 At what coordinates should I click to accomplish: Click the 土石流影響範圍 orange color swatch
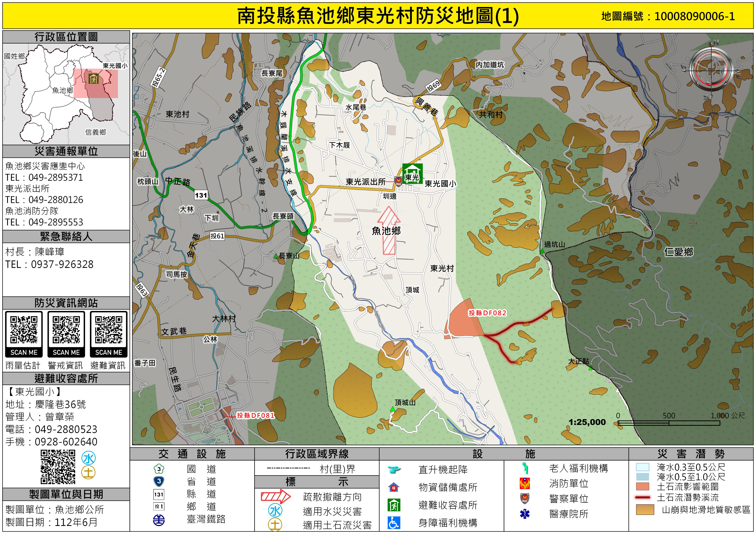(x=642, y=487)
